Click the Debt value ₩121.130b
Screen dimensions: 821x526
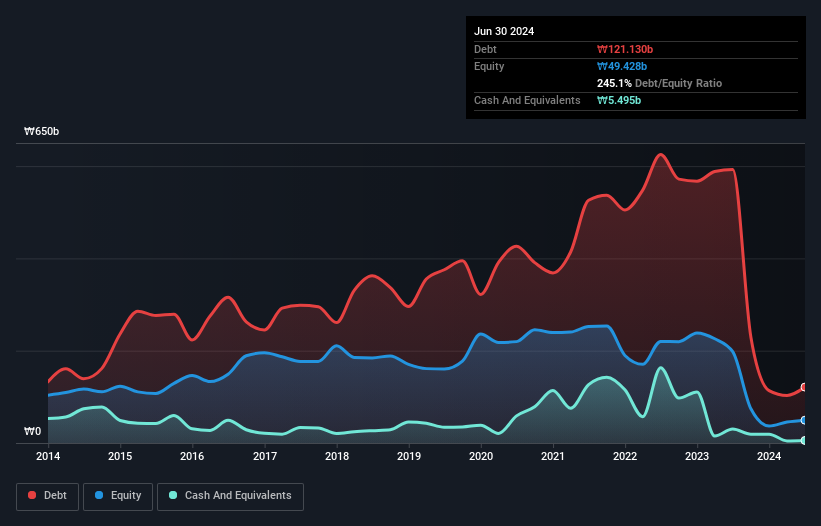pyautogui.click(x=625, y=49)
